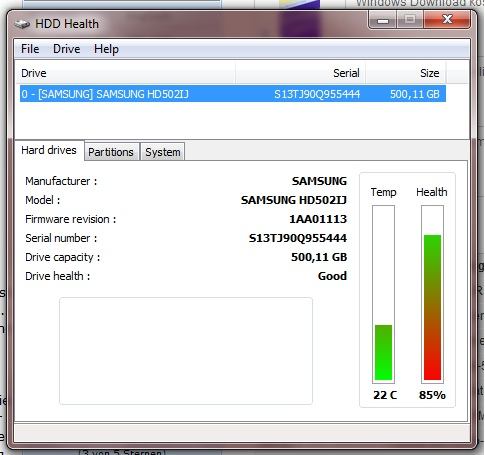Click the Drive capacity value 500,11 GB
Image resolution: width=485 pixels, height=455 pixels.
pos(319,257)
